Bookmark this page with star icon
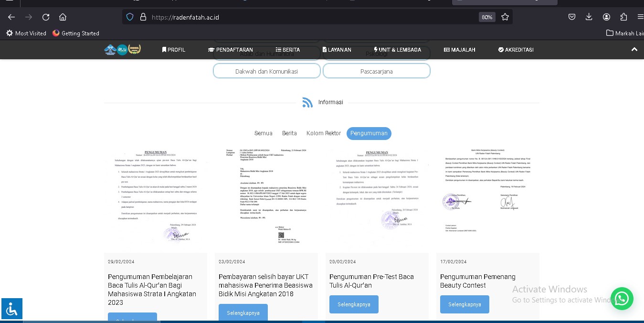Image resolution: width=644 pixels, height=323 pixels. tap(505, 17)
